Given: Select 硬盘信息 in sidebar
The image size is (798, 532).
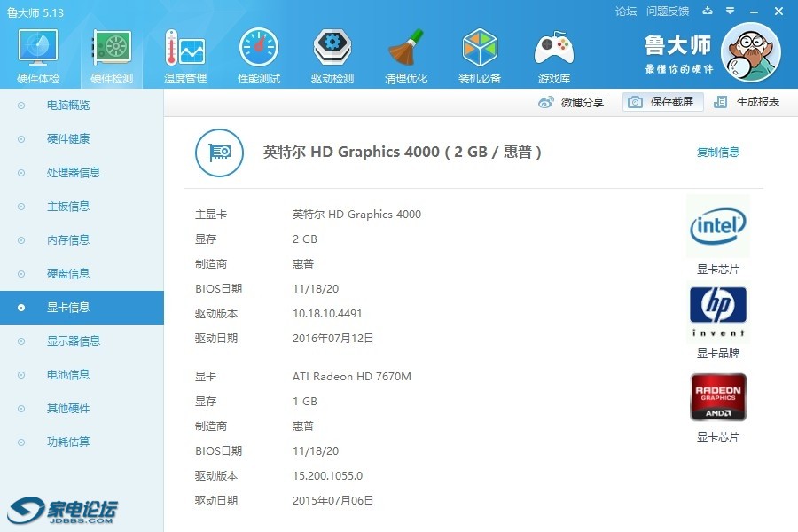Looking at the screenshot, I should (x=82, y=274).
